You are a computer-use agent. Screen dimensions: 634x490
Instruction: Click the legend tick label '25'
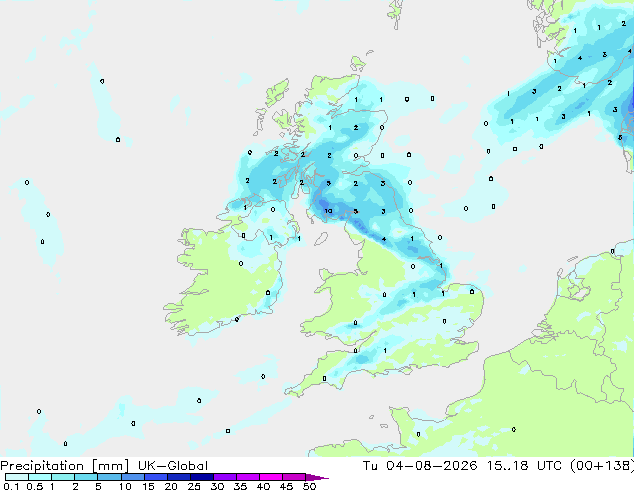pos(194,486)
